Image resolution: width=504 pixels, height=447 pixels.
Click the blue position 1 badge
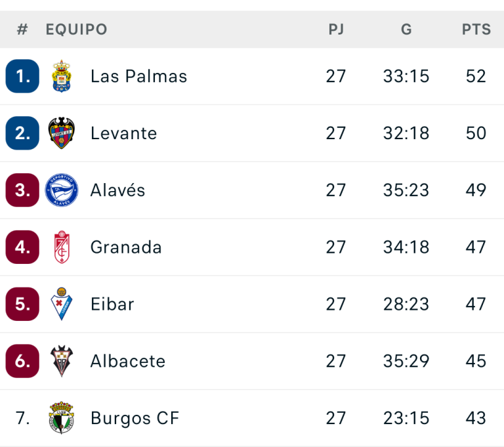click(x=23, y=76)
